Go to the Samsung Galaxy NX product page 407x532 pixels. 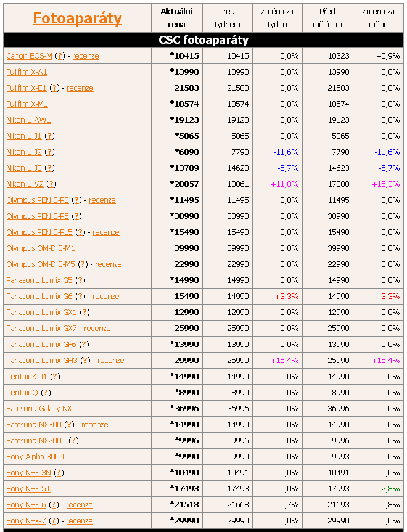pyautogui.click(x=39, y=409)
